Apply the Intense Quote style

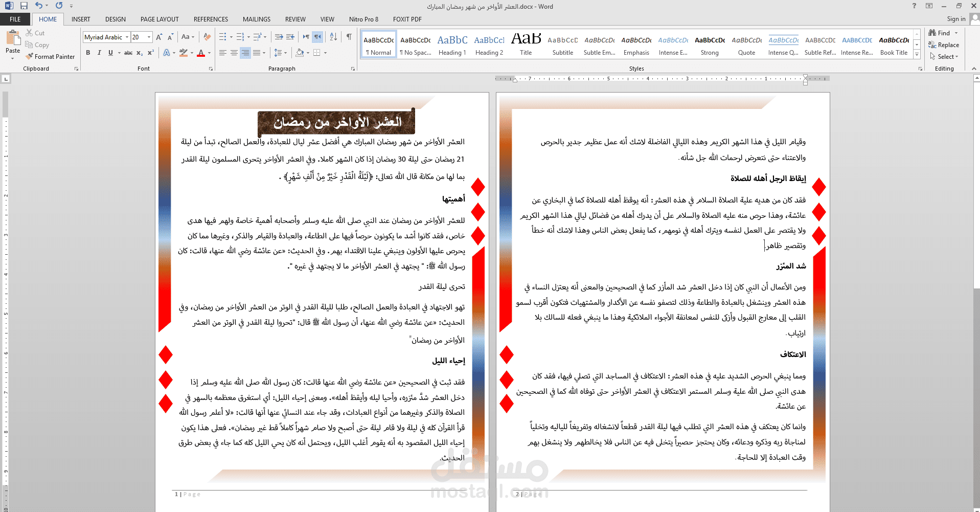pos(783,45)
